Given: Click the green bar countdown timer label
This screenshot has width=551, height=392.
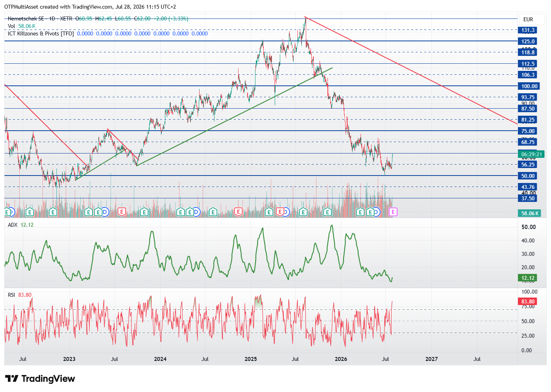Looking at the screenshot, I should [531, 154].
